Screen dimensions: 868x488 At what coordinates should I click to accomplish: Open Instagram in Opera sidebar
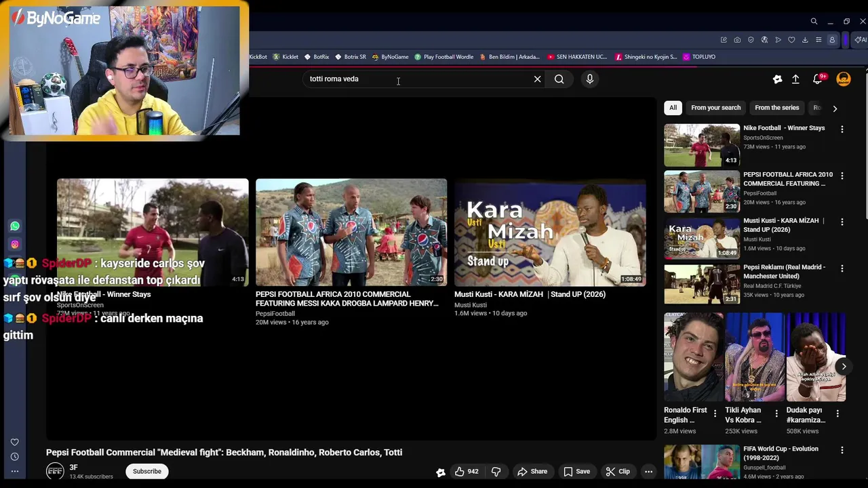[15, 245]
